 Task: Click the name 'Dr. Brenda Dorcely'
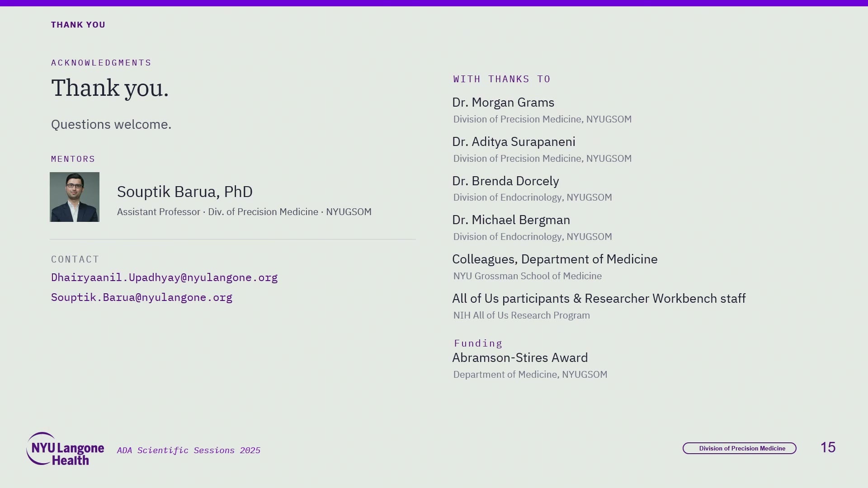pyautogui.click(x=506, y=181)
